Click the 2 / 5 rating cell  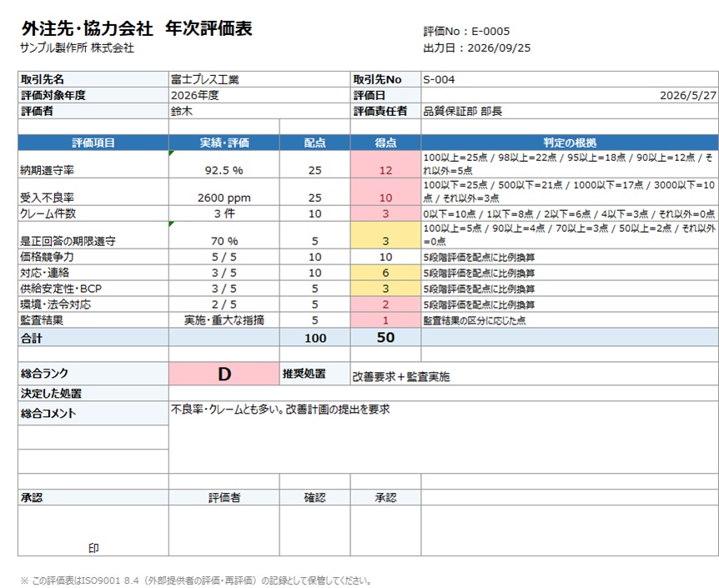(224, 304)
